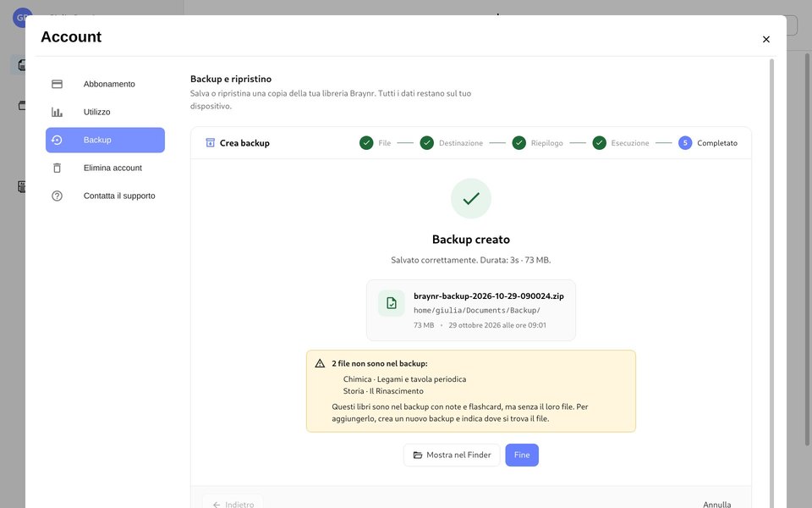The image size is (812, 508).
Task: Click the 'Esecuzione' step label
Action: coord(629,143)
